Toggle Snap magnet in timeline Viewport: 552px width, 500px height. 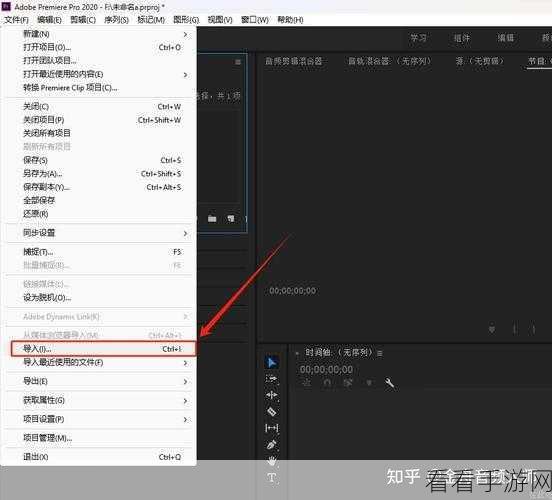pos(327,383)
